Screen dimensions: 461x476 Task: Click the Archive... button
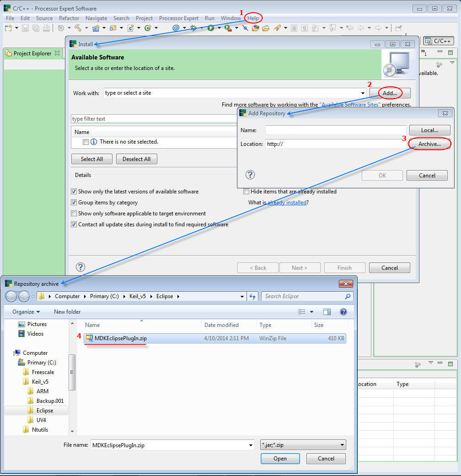(x=429, y=144)
